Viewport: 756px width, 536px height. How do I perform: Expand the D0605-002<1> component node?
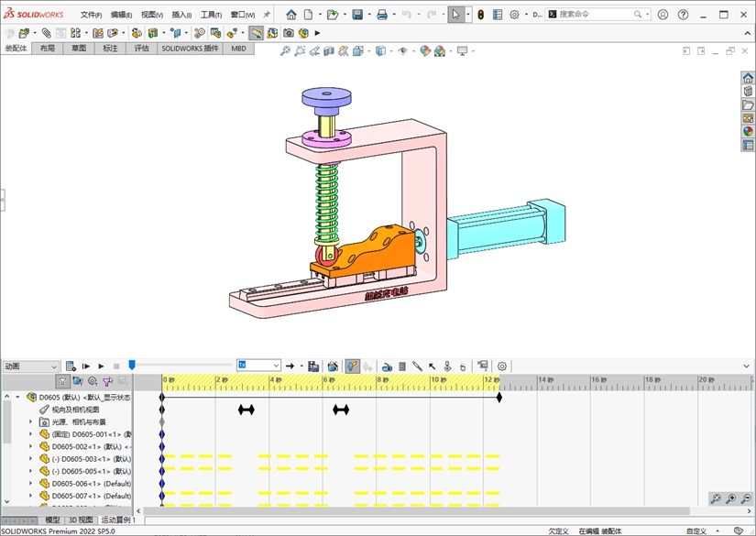coord(30,446)
